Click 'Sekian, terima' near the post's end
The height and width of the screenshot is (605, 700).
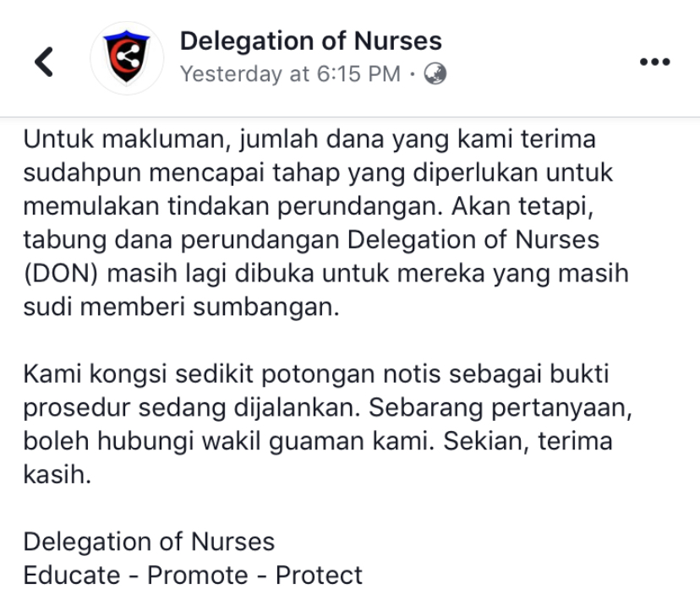point(522,442)
